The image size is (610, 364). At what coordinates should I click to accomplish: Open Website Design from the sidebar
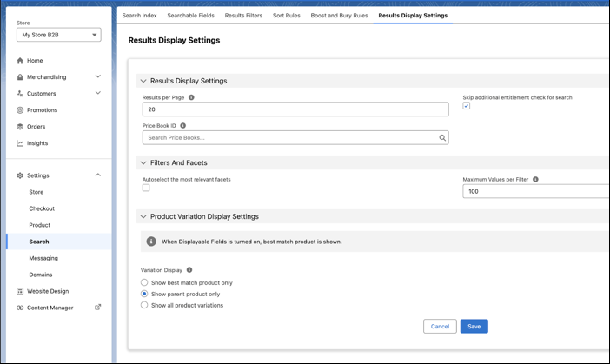pyautogui.click(x=48, y=291)
